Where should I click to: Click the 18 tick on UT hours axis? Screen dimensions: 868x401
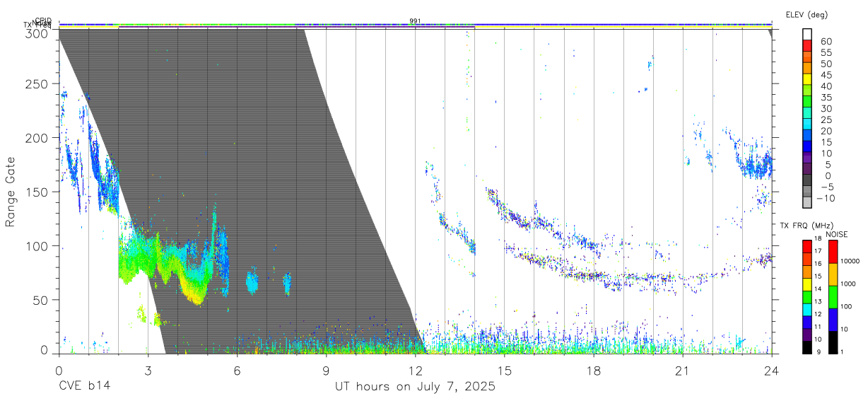(x=594, y=371)
